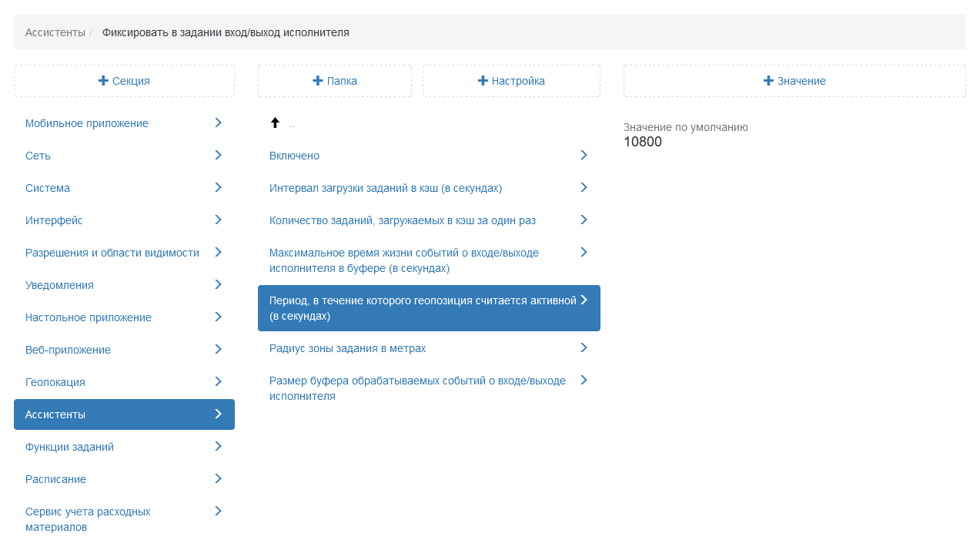Viewport: 980px width, 557px height.
Task: Expand chevron next to Мобильное приложение
Action: point(218,122)
